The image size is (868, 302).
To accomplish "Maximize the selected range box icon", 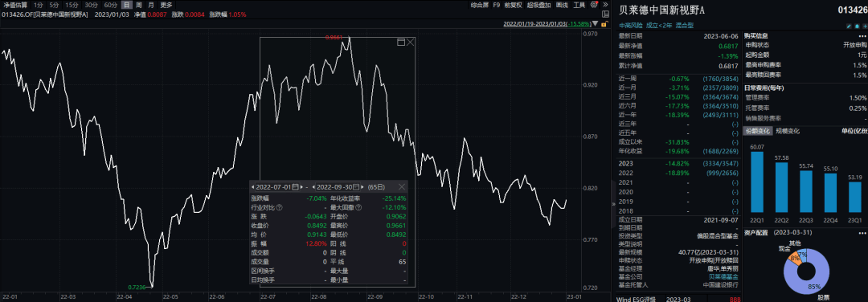I will click(401, 42).
